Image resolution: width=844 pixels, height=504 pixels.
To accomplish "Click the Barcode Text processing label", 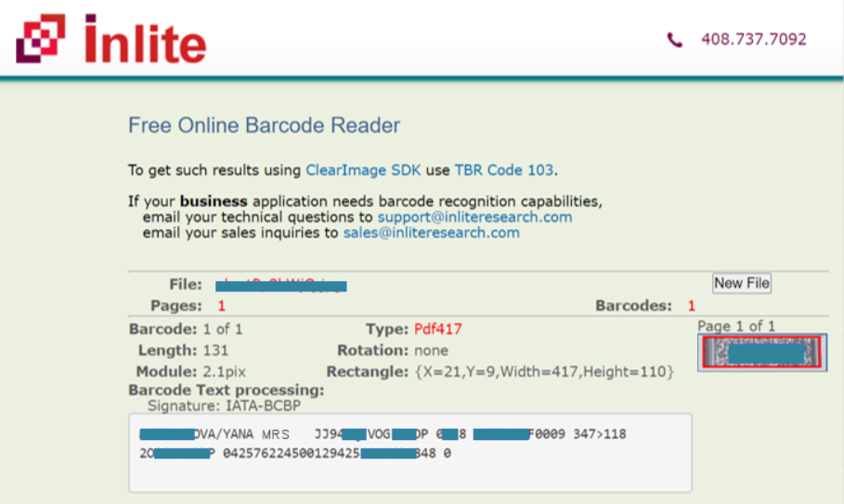I will [x=227, y=390].
